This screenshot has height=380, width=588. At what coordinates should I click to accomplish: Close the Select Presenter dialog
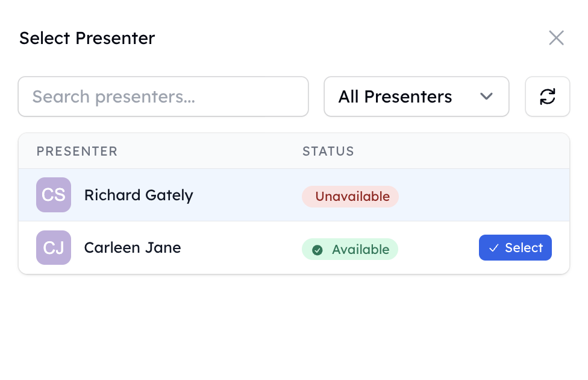click(556, 38)
